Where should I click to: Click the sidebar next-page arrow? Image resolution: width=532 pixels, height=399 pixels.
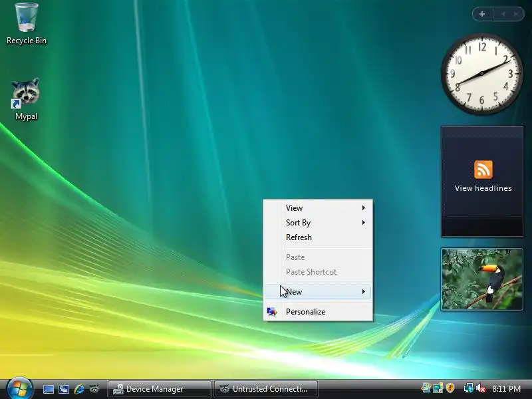point(516,14)
